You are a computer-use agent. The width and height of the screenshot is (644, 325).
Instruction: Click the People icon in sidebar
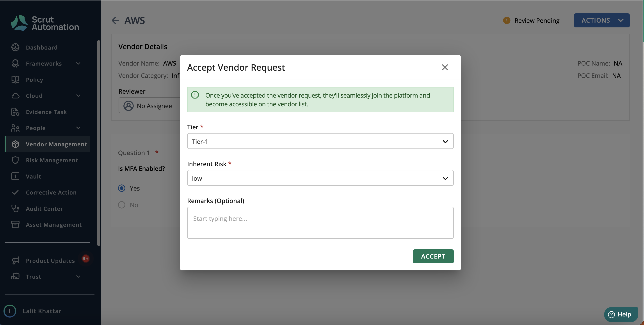point(15,128)
